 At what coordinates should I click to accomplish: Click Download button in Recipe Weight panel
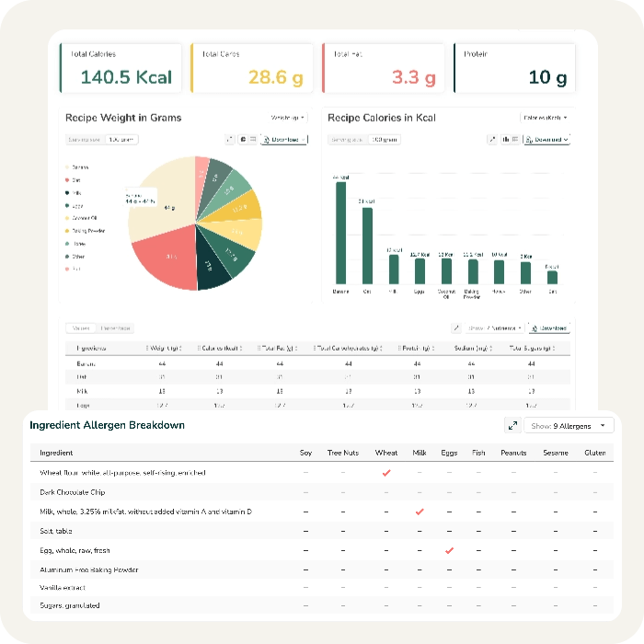[283, 140]
